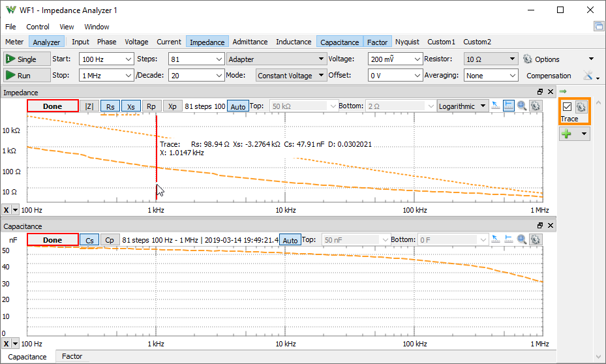Open Impedance plot settings gear
Viewport: 606px width, 364px height.
click(x=536, y=106)
